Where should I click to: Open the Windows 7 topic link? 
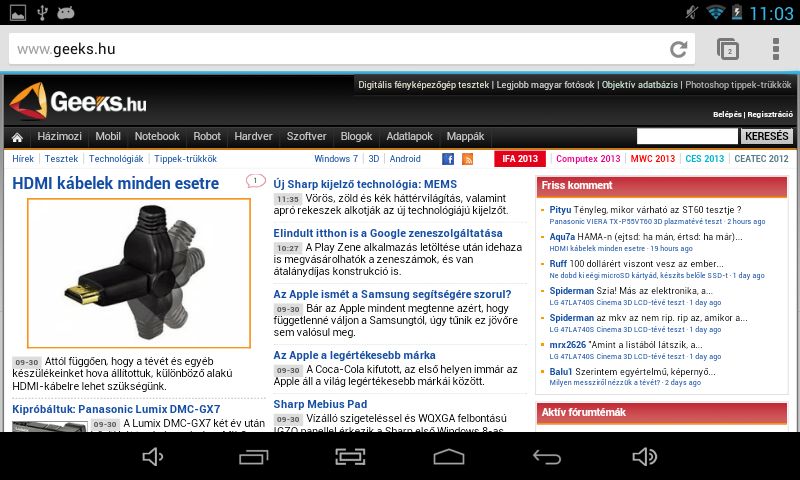336,159
